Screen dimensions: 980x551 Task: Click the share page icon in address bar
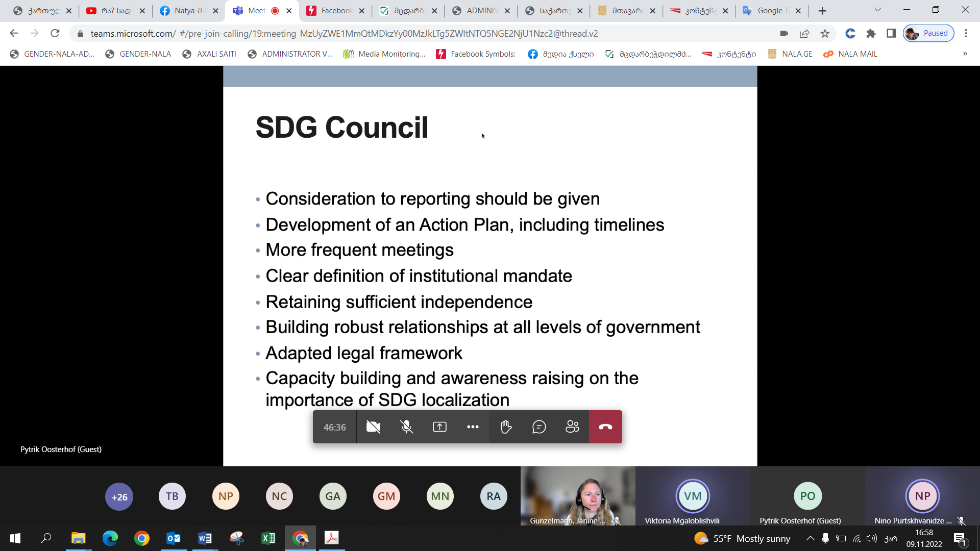pyautogui.click(x=804, y=34)
